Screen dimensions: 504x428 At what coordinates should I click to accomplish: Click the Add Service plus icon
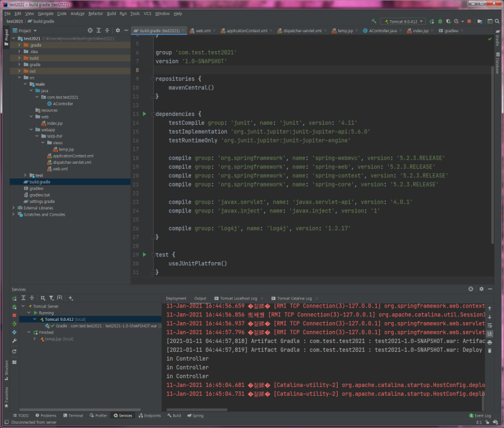point(71,298)
